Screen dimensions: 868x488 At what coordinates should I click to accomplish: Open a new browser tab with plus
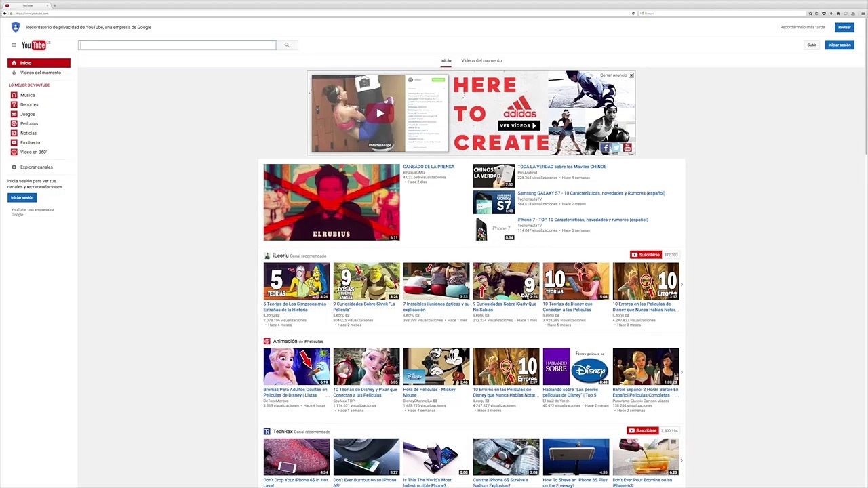(54, 5)
